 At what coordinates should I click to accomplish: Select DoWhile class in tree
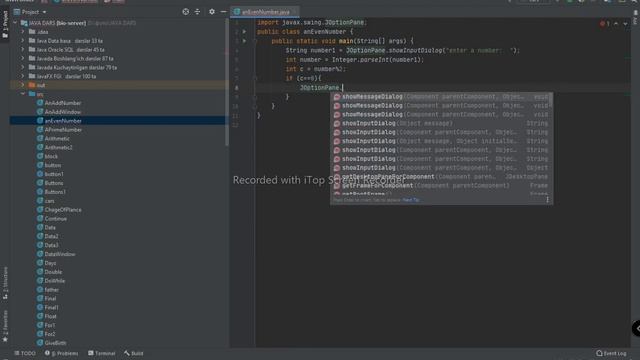coord(55,281)
